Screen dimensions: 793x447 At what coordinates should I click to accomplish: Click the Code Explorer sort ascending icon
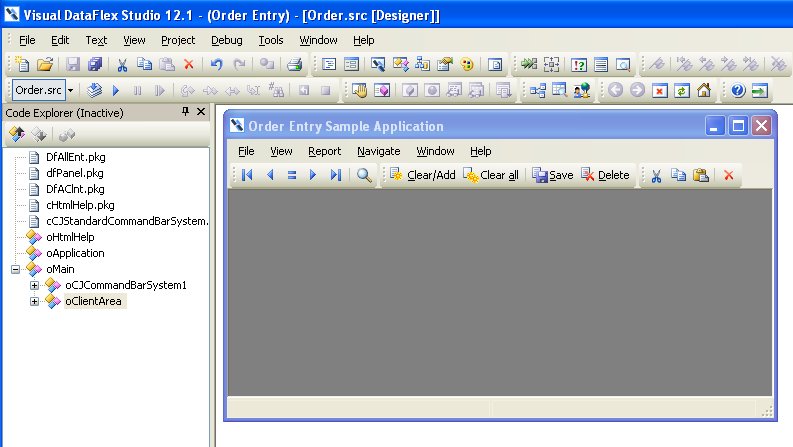[17, 135]
